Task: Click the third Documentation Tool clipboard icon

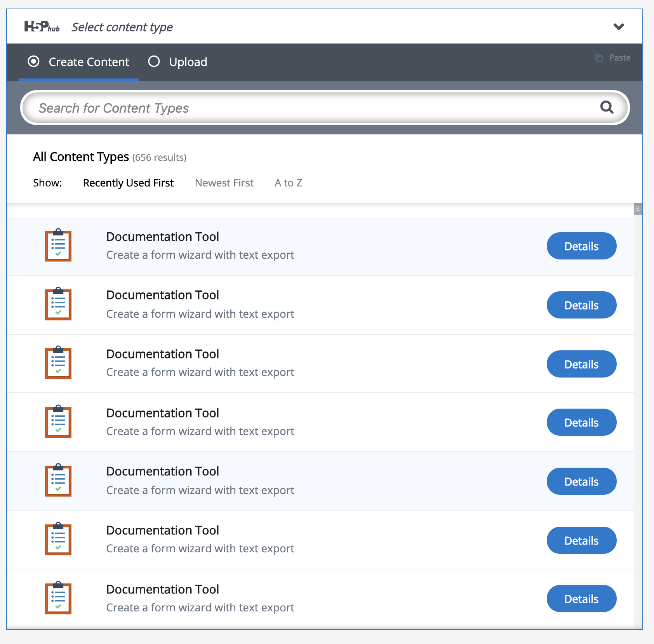Action: [x=58, y=363]
